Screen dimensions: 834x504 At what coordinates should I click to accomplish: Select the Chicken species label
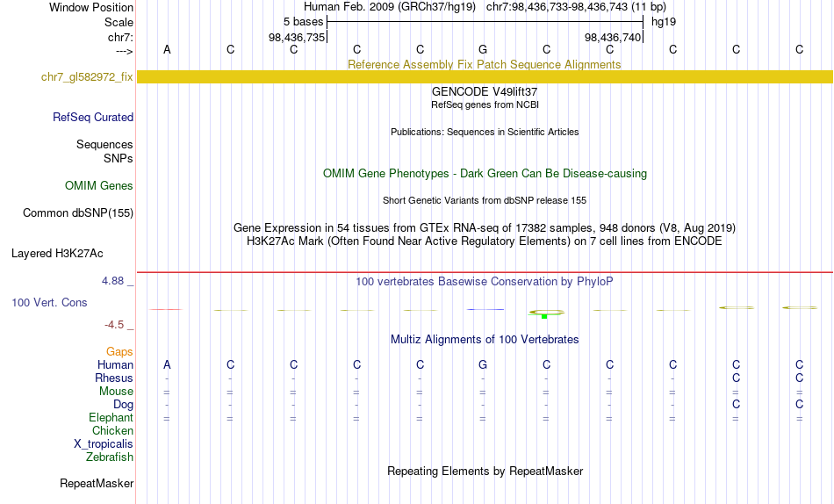(112, 430)
